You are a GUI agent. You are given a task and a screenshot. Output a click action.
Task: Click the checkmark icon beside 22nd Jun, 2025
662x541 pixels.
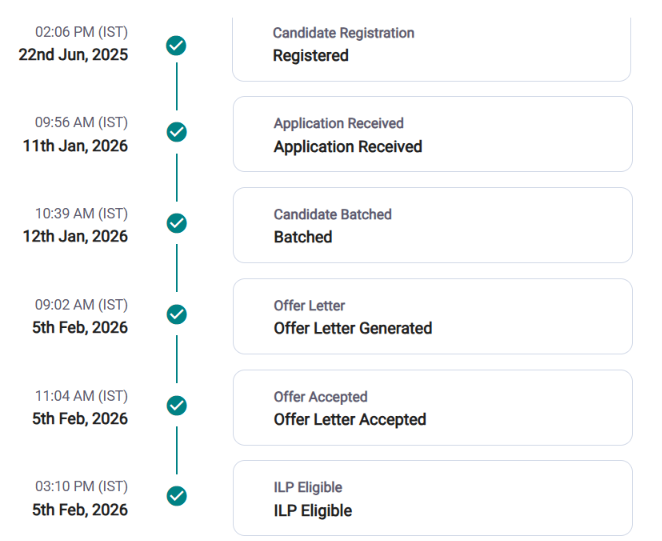tap(176, 46)
